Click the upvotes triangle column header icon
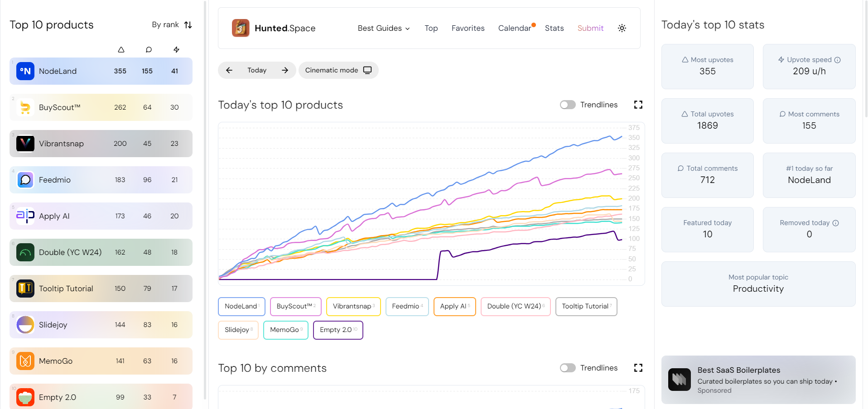Screen dimensions: 868x409 point(121,49)
